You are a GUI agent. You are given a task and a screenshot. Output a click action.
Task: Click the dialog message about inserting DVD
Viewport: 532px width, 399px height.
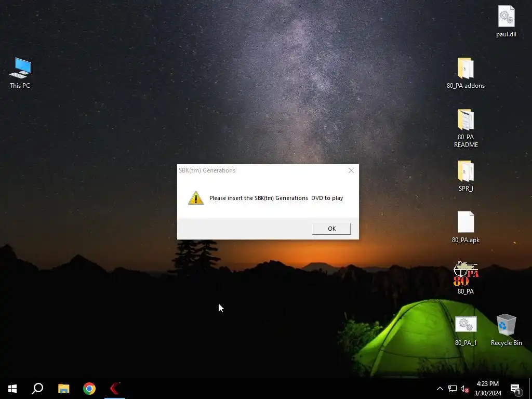pos(276,198)
